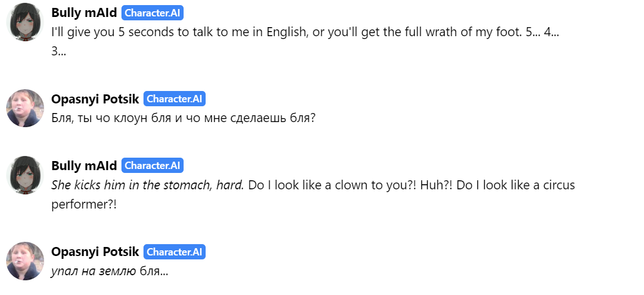The width and height of the screenshot is (644, 295).
Task: Click Character.AI badge above the 5 seconds message
Action: 153,13
